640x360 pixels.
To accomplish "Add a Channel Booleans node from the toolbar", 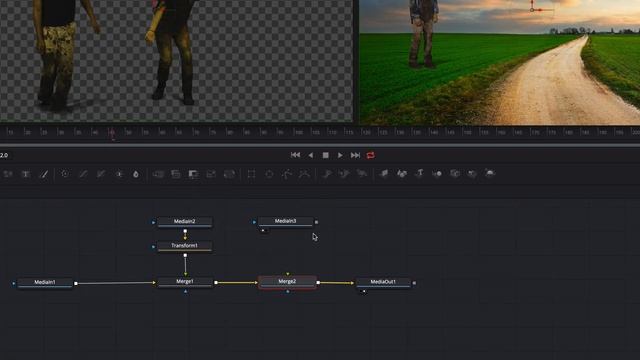I will [176, 174].
